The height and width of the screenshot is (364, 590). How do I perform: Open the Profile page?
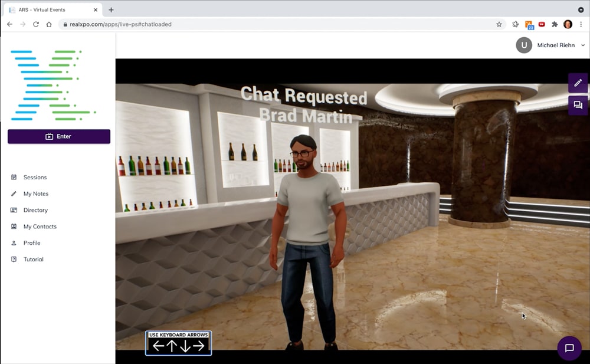pos(32,243)
